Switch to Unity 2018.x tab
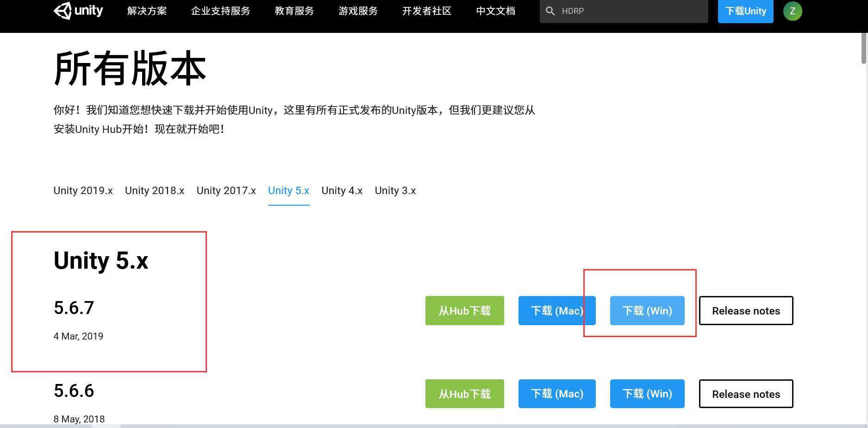 click(x=155, y=191)
